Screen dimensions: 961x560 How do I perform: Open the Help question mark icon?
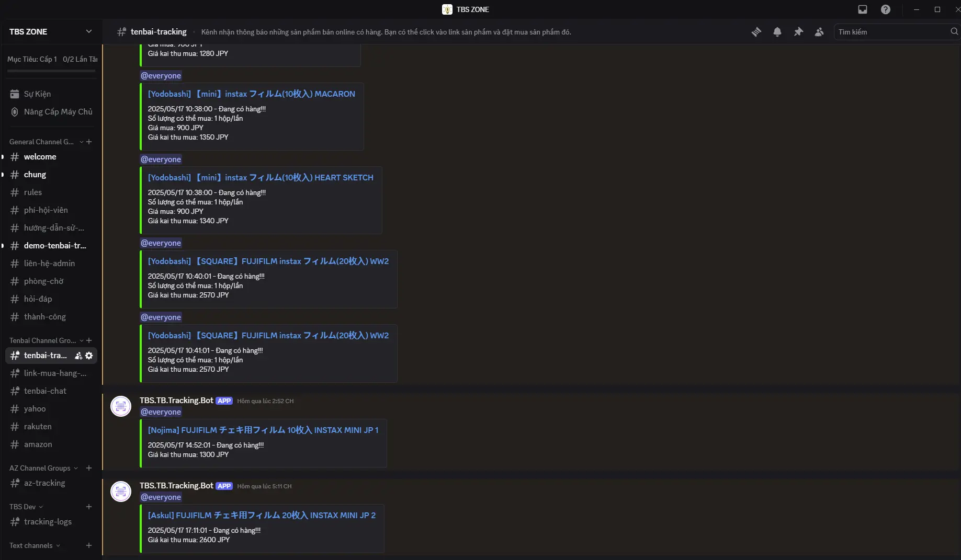tap(886, 9)
